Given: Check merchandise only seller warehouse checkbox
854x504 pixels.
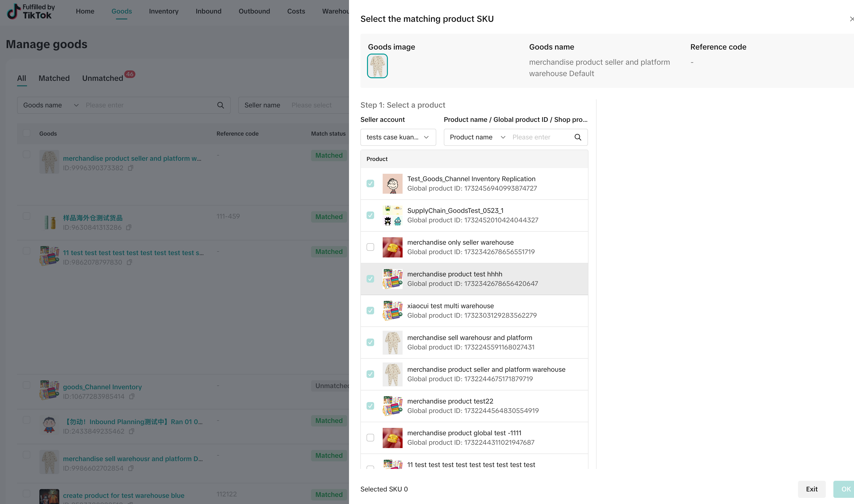Looking at the screenshot, I should (x=370, y=247).
